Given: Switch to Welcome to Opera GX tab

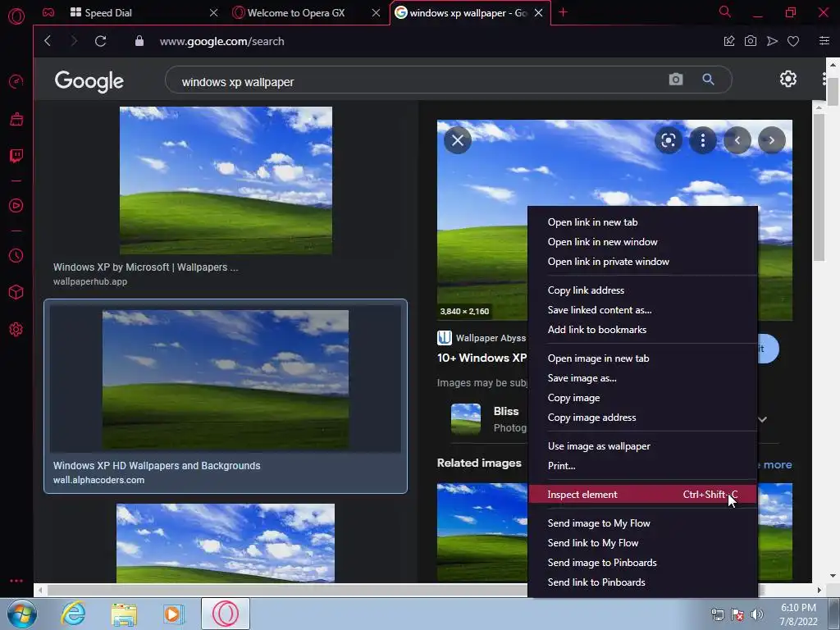Looking at the screenshot, I should coord(297,12).
